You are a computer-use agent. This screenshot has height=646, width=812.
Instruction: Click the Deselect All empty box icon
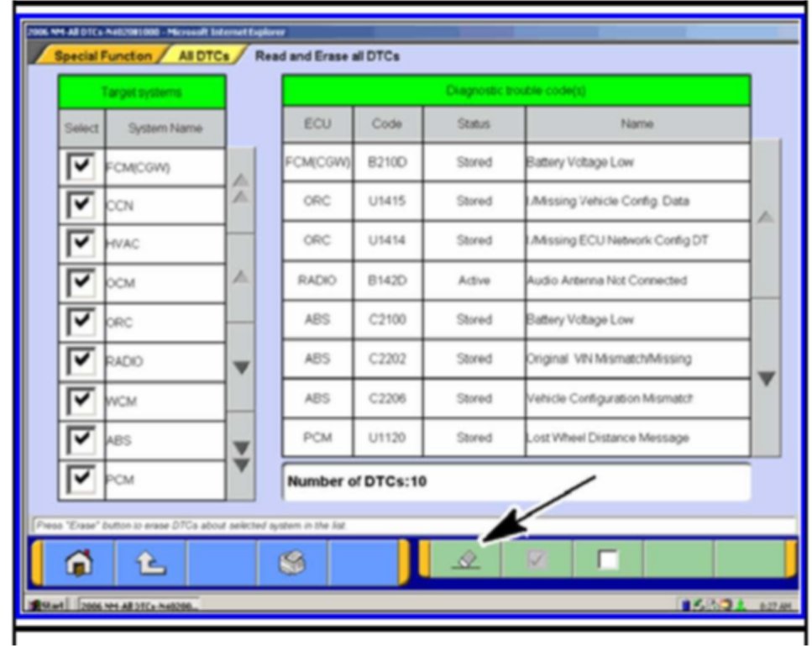click(x=607, y=559)
